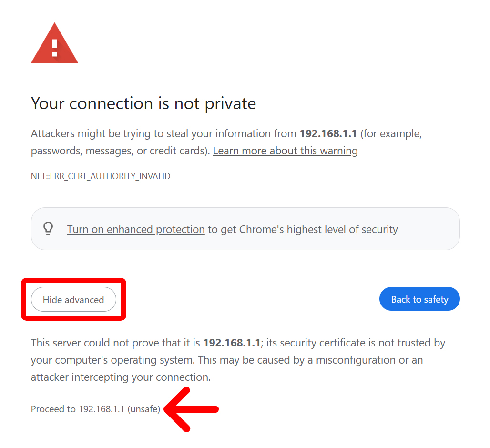
Task: Click the 'Your connection is not private' heading
Action: pyautogui.click(x=143, y=103)
